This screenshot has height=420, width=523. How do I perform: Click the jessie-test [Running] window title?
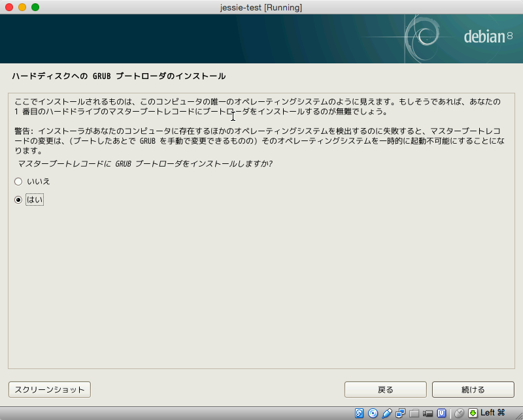(261, 7)
